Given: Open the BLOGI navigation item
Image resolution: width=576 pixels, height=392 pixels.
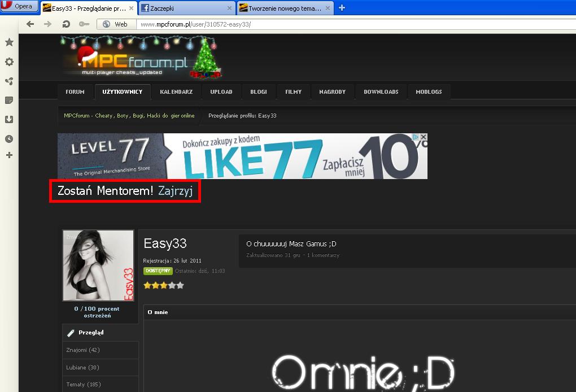Looking at the screenshot, I should tap(259, 92).
